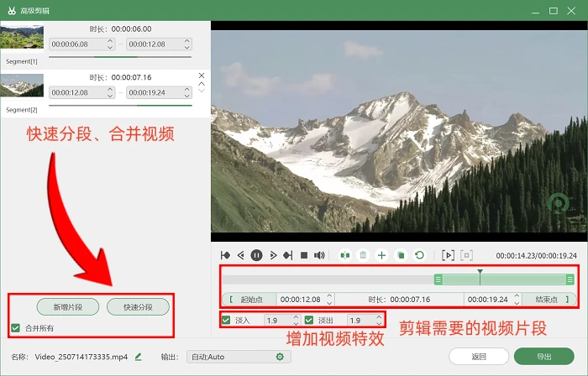Pause the video playback

[256, 255]
